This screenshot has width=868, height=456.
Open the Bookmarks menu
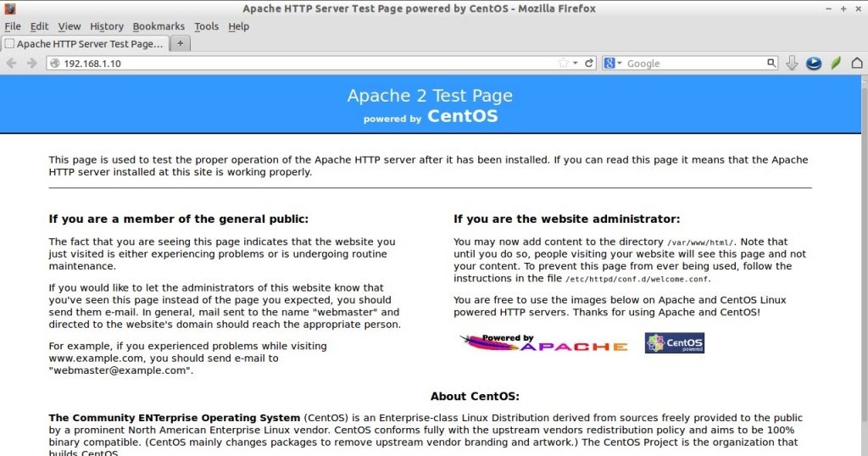tap(159, 26)
